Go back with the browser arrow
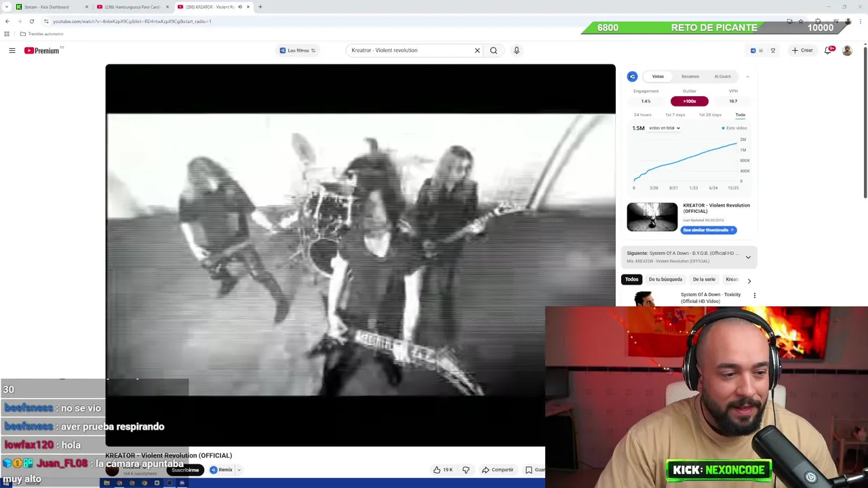 pyautogui.click(x=7, y=21)
